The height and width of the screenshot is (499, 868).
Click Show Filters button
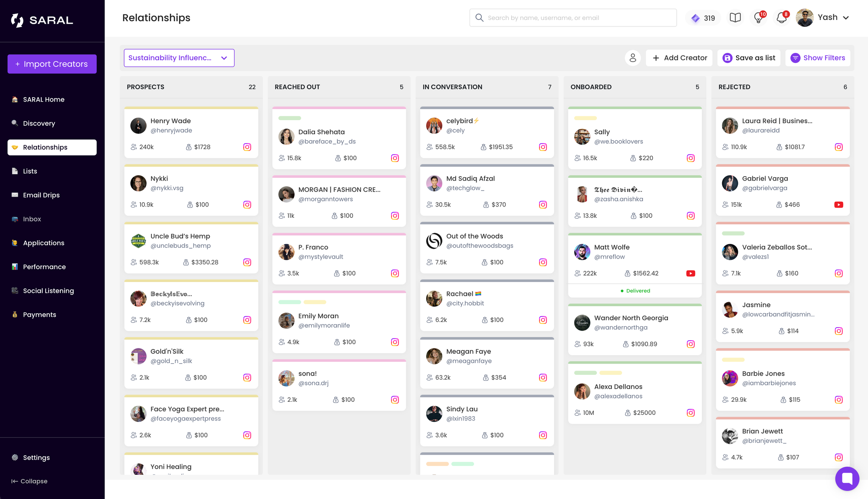click(x=818, y=58)
